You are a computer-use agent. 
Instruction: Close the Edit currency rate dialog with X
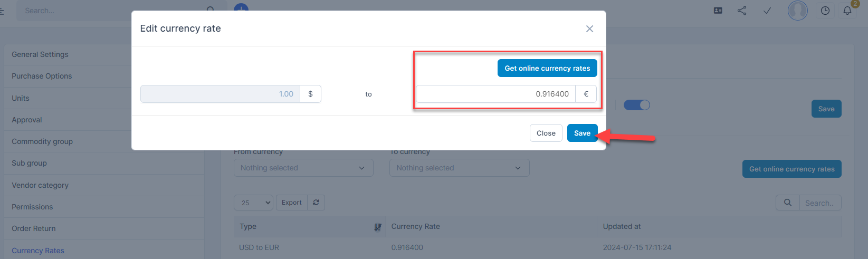589,29
